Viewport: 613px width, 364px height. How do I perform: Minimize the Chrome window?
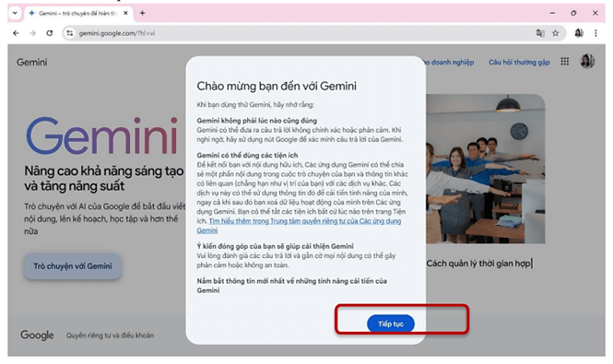coord(552,13)
